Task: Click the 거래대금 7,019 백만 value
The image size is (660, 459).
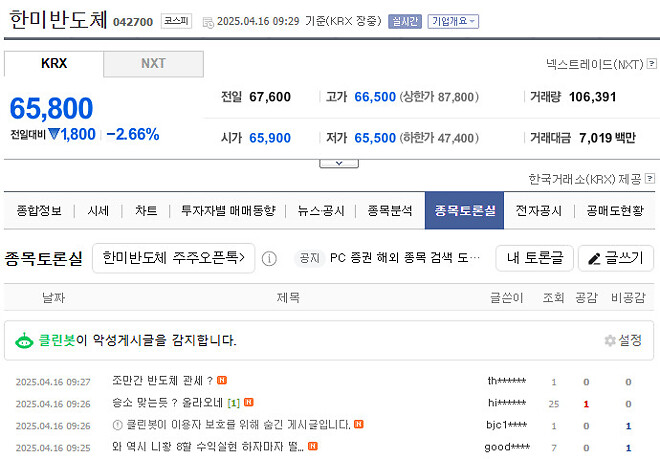Action: [607, 138]
